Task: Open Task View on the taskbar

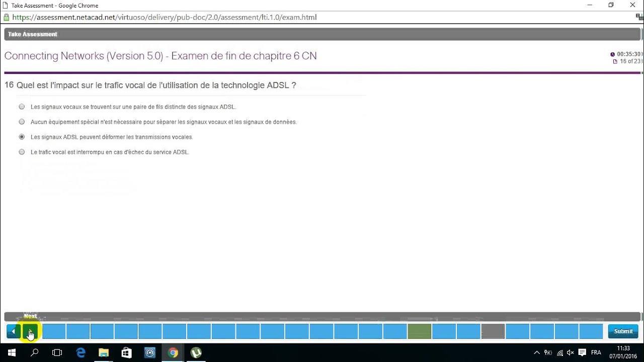Action: tap(57, 352)
